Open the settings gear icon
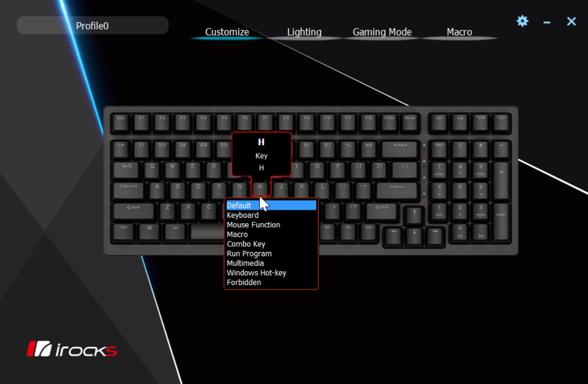Viewport: 588px width, 384px height. [x=523, y=21]
